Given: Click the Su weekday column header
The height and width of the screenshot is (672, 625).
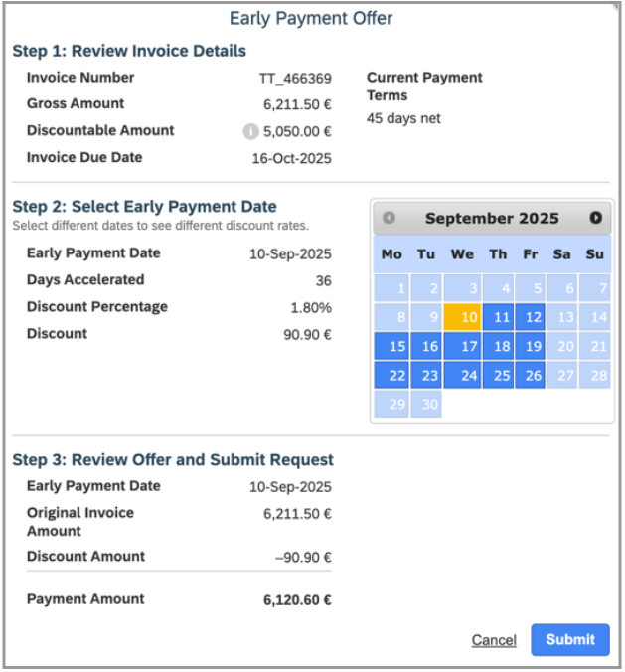Looking at the screenshot, I should pyautogui.click(x=594, y=254).
